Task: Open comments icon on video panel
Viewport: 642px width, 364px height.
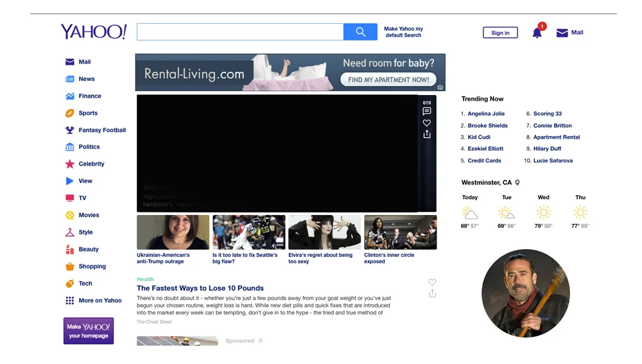Action: pyautogui.click(x=427, y=111)
